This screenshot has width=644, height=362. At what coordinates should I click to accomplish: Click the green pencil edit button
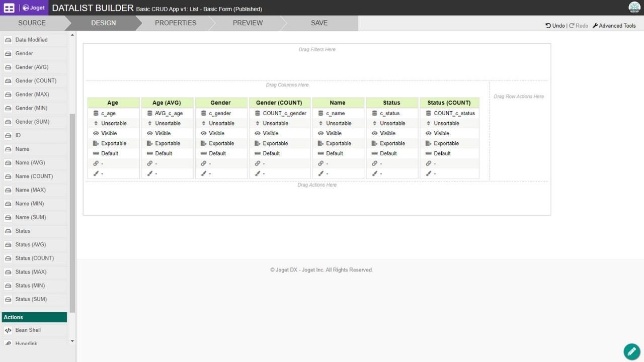coord(631,351)
